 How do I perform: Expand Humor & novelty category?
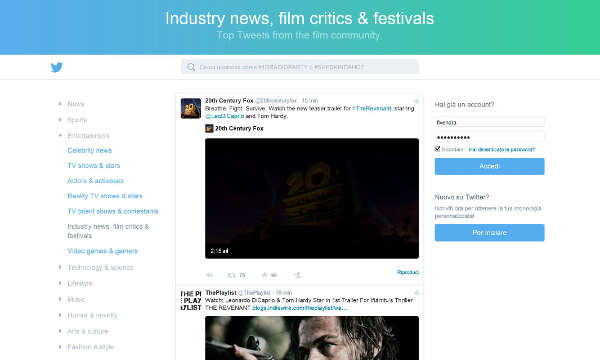(60, 315)
